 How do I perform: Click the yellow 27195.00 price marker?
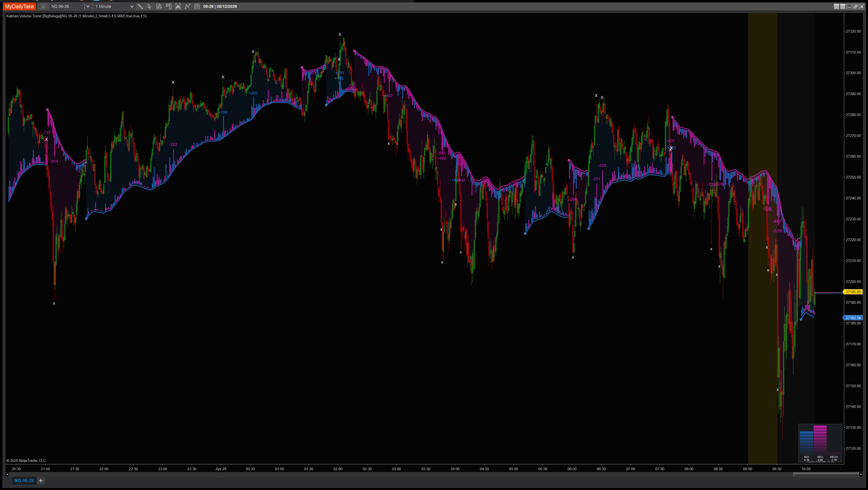pyautogui.click(x=853, y=292)
